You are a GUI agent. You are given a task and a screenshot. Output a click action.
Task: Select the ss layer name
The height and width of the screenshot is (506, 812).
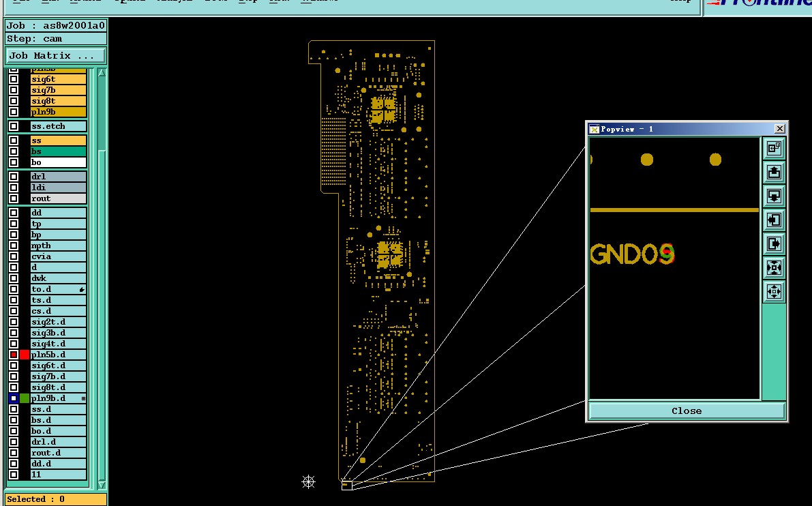[58, 140]
